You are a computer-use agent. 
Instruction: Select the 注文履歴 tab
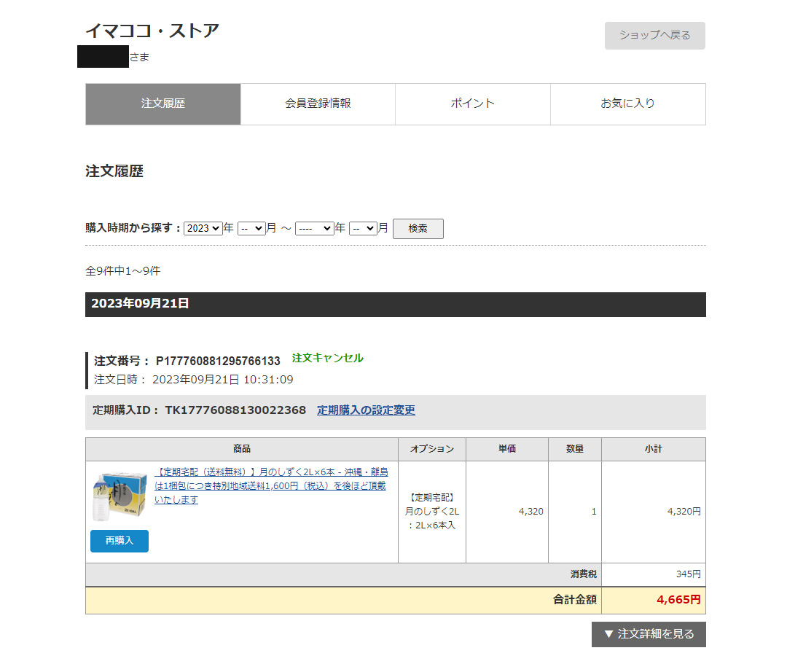pyautogui.click(x=162, y=103)
